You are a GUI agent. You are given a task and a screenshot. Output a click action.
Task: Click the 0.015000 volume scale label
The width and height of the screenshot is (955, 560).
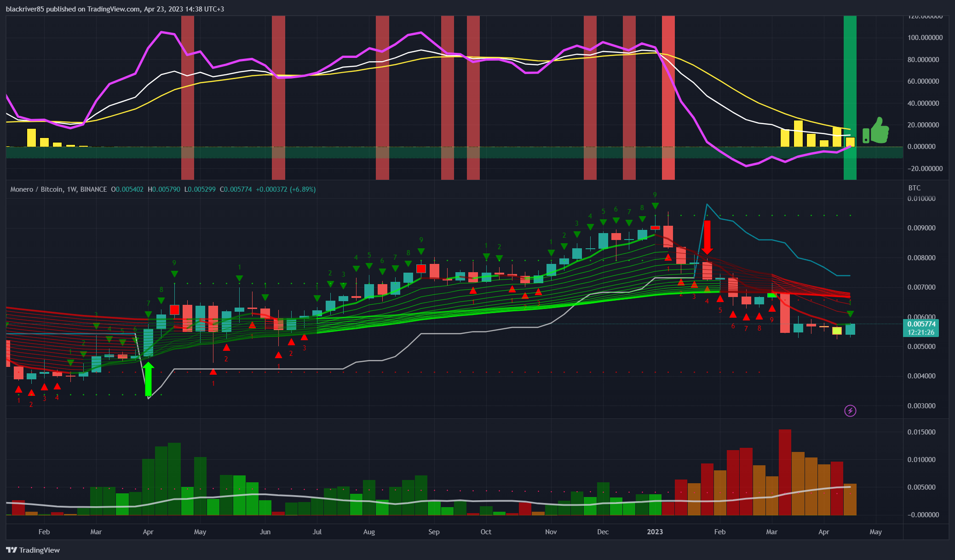[921, 432]
